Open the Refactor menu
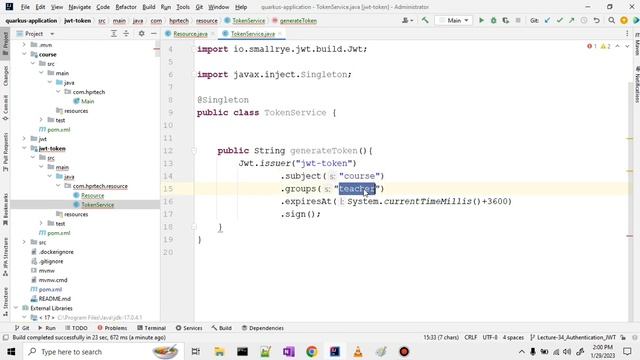The image size is (640, 360). 126,7
